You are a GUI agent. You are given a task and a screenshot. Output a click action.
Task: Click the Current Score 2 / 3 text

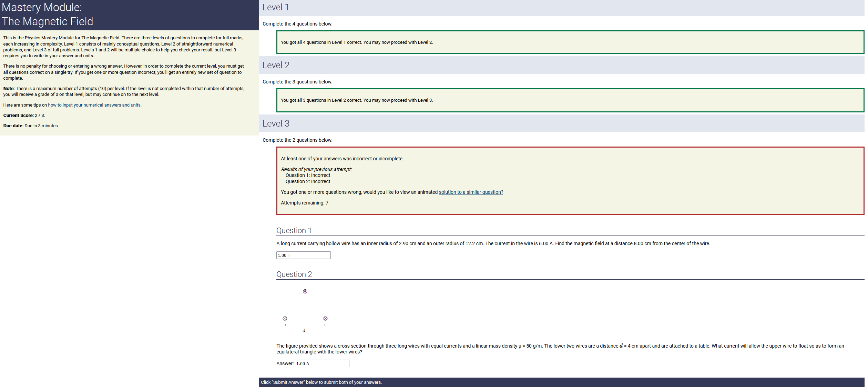[24, 116]
